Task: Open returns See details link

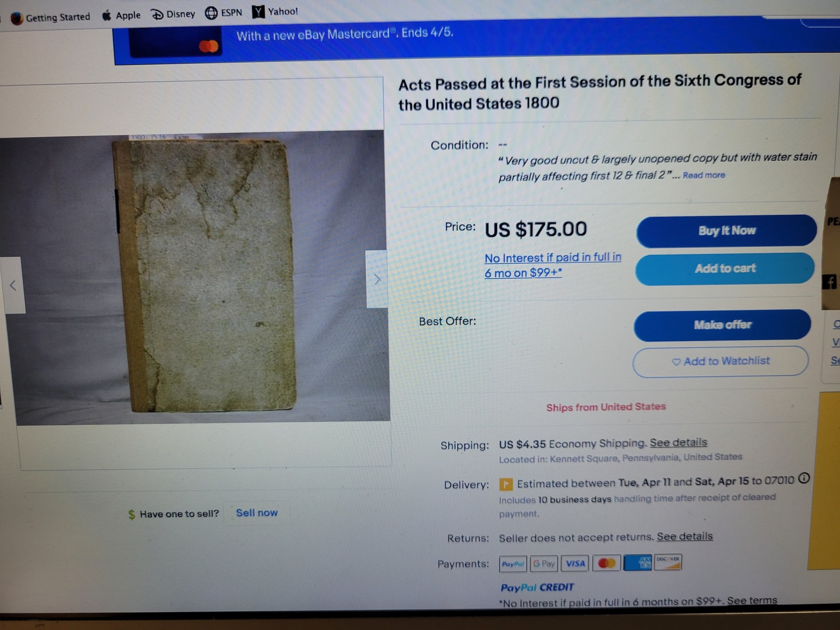Action: pos(685,537)
